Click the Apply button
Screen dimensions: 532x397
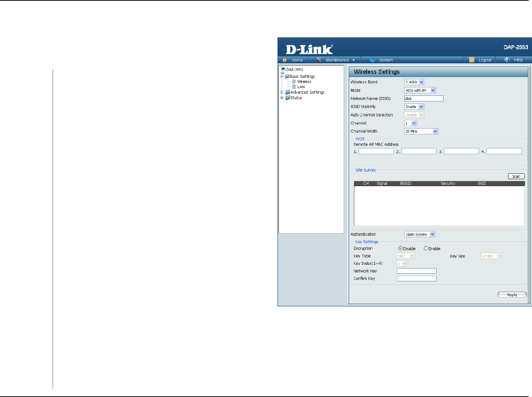(x=512, y=295)
